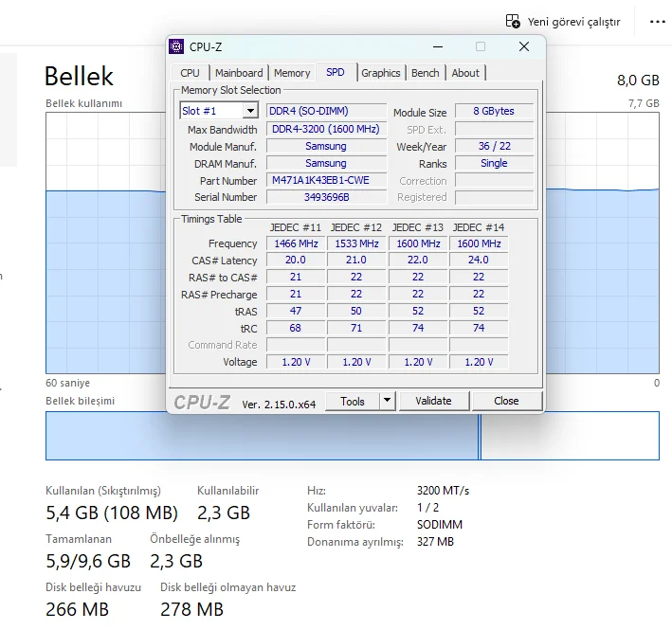Click the Bellek heading in Task Manager
This screenshot has height=630, width=672.
[79, 76]
